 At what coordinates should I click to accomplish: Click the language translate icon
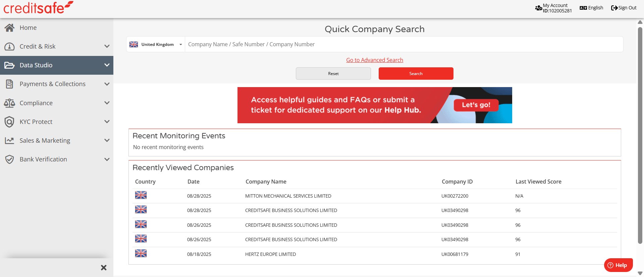[x=583, y=8]
